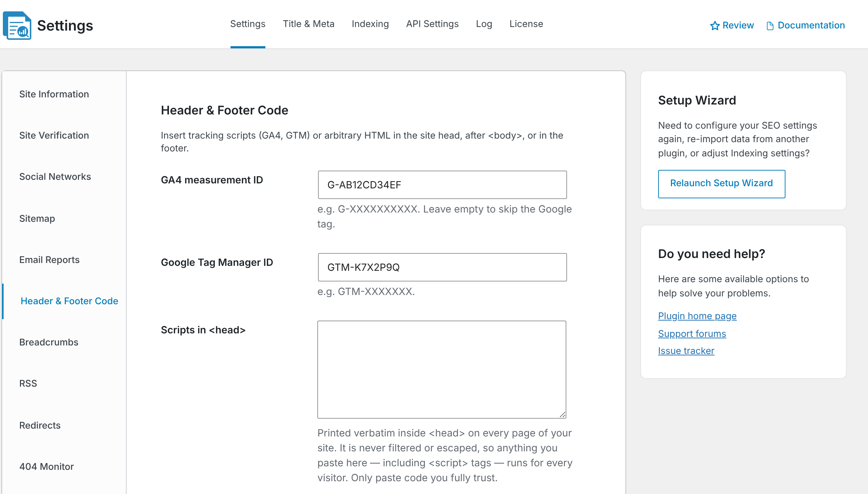Screen dimensions: 868x494
Task: Open the Breadcrumbs settings section
Action: [x=49, y=342]
